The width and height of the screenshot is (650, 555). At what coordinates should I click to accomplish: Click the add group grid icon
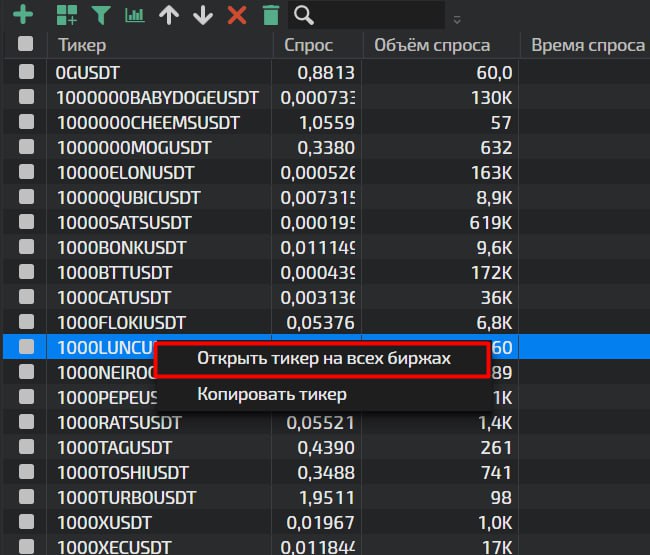[66, 15]
